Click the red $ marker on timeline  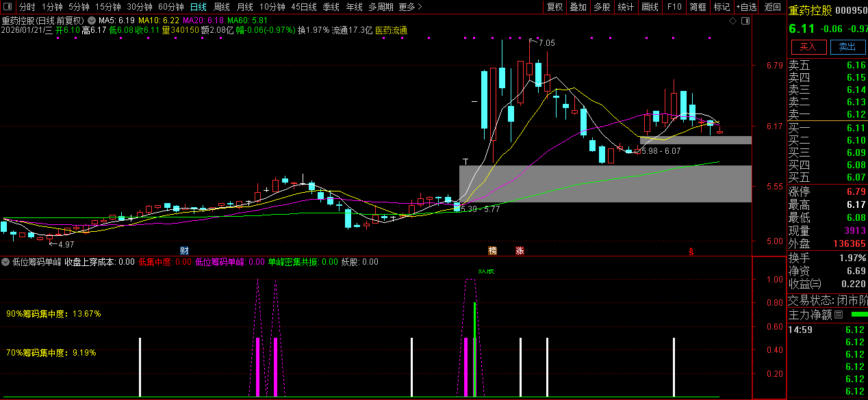691,251
